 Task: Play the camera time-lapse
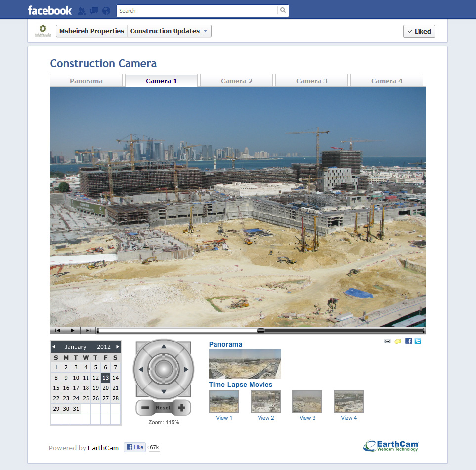[73, 330]
